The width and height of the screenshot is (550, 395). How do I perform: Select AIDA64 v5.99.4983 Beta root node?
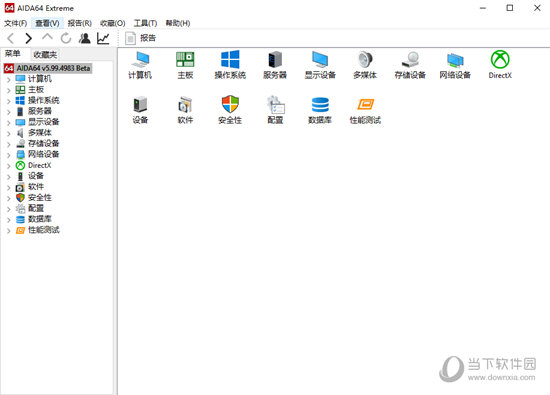coord(48,68)
